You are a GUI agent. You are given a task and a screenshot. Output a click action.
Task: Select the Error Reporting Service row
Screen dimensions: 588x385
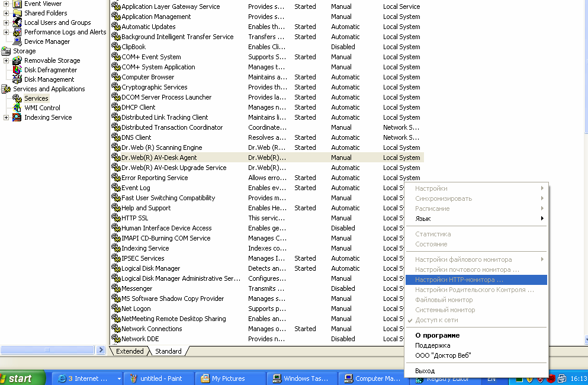click(x=268, y=178)
